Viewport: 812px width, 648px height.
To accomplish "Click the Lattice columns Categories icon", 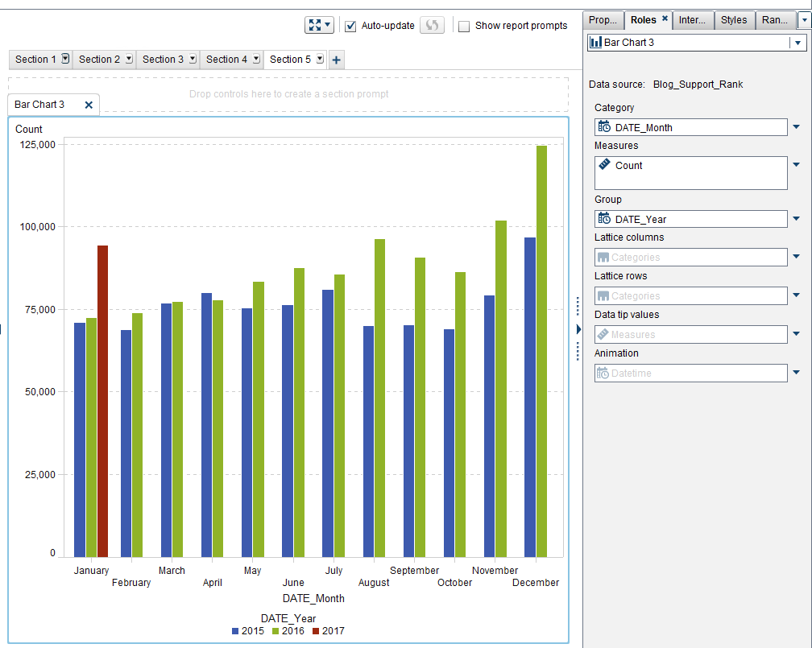I will pos(606,257).
